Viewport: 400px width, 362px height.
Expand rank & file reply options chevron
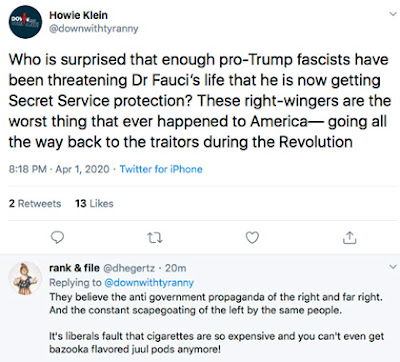point(392,267)
